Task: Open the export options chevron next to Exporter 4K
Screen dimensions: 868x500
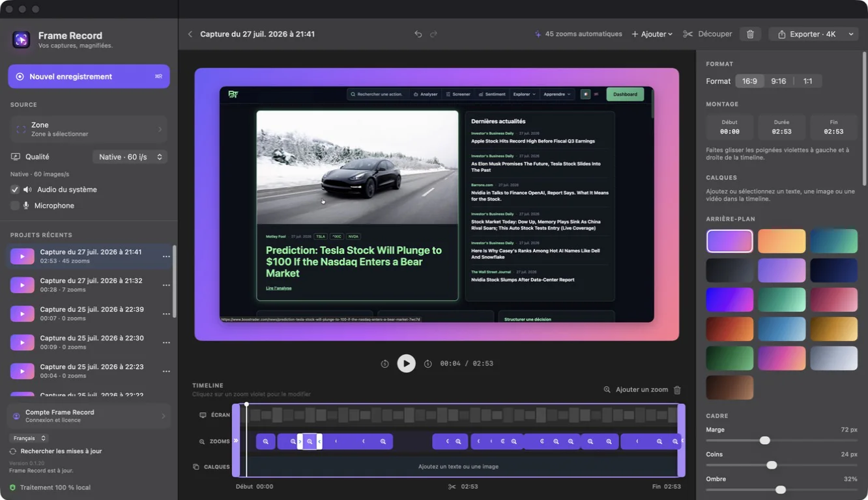Action: click(x=851, y=34)
